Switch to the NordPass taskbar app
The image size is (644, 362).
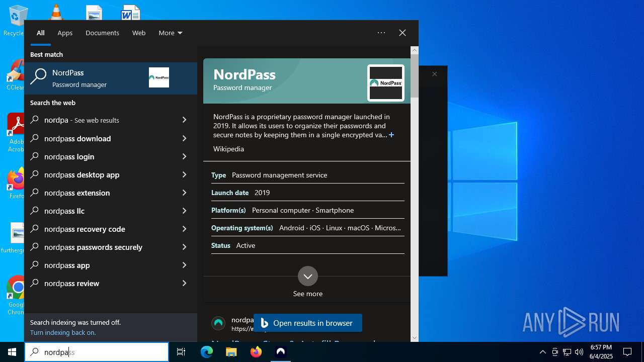coord(281,352)
